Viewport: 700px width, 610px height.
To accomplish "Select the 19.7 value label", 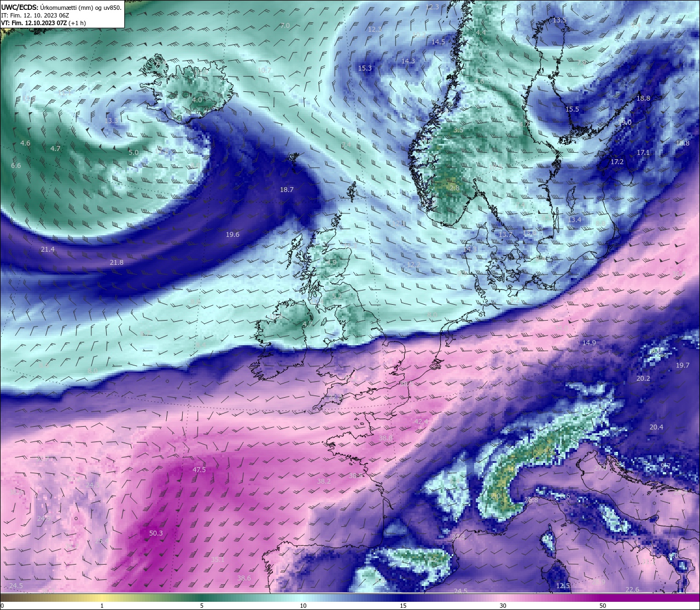I will 682,365.
